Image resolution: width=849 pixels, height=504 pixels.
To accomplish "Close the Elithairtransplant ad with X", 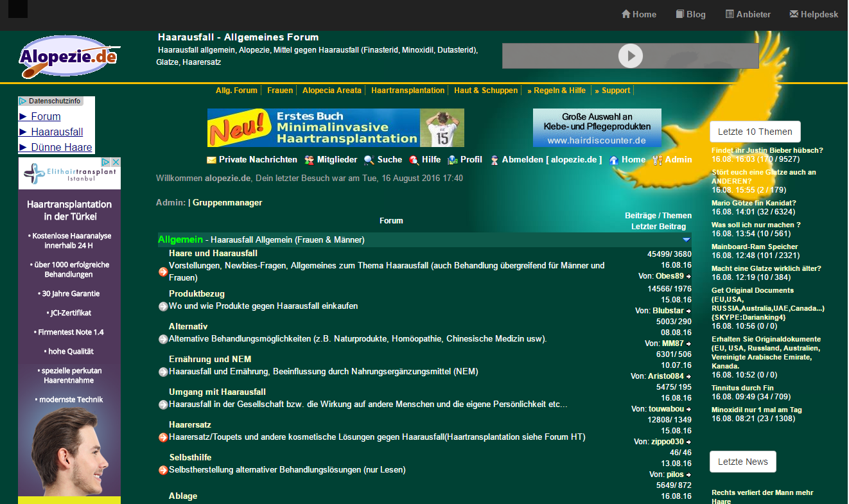I will [x=116, y=162].
